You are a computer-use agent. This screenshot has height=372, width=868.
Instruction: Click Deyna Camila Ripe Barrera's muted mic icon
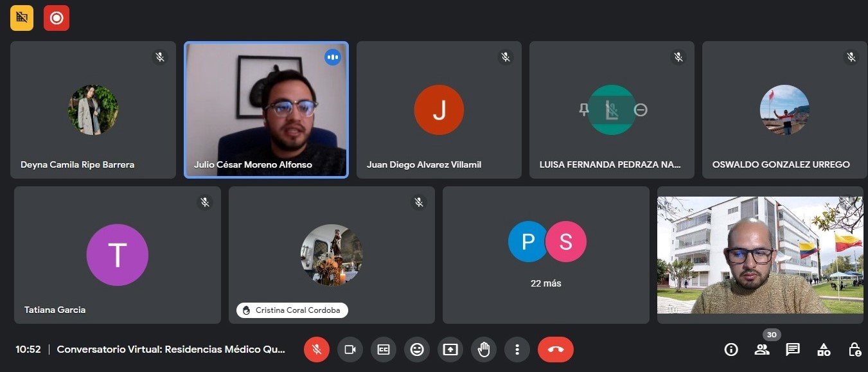(x=160, y=57)
